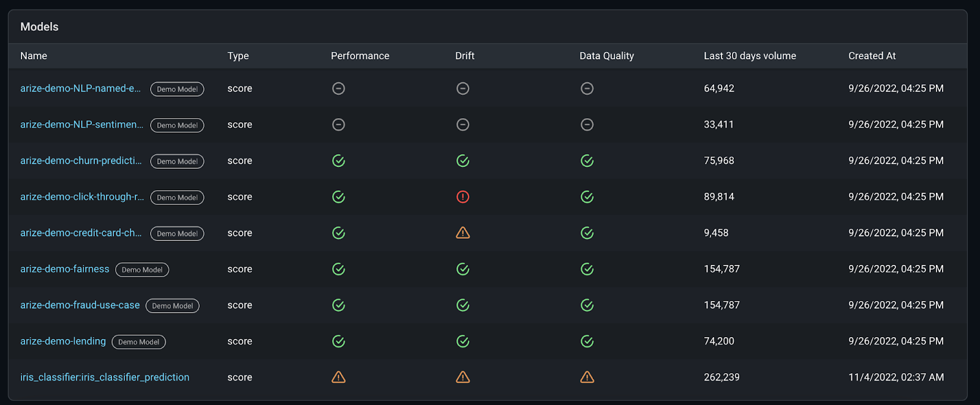The image size is (980, 405).
Task: Open the Drift checkmark for arize-demo-lending
Action: 463,341
